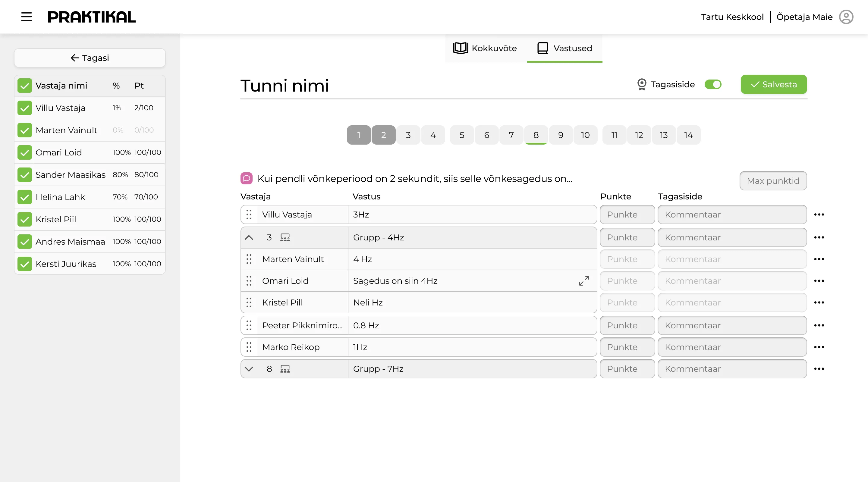Click the Tartu Keskkool school name
This screenshot has width=868, height=482.
(x=732, y=17)
